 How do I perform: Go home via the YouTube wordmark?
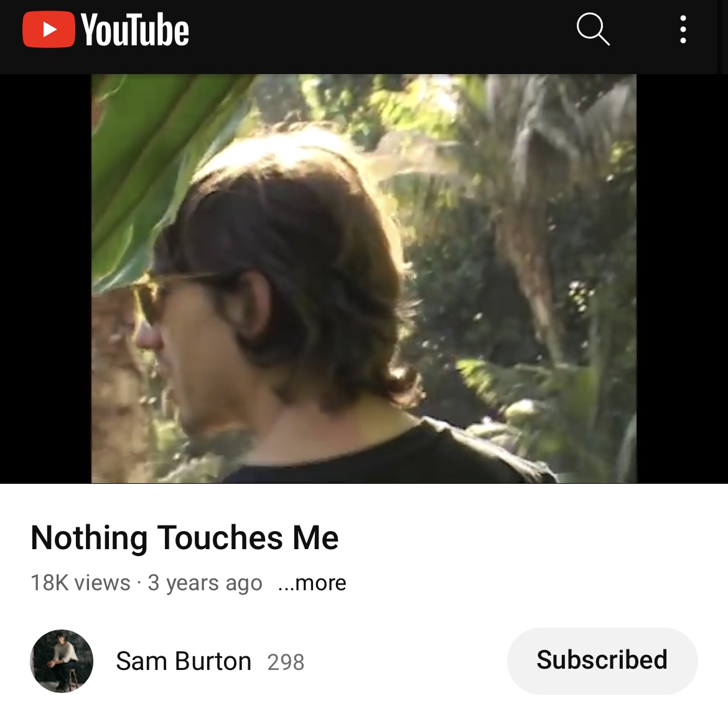[x=134, y=29]
